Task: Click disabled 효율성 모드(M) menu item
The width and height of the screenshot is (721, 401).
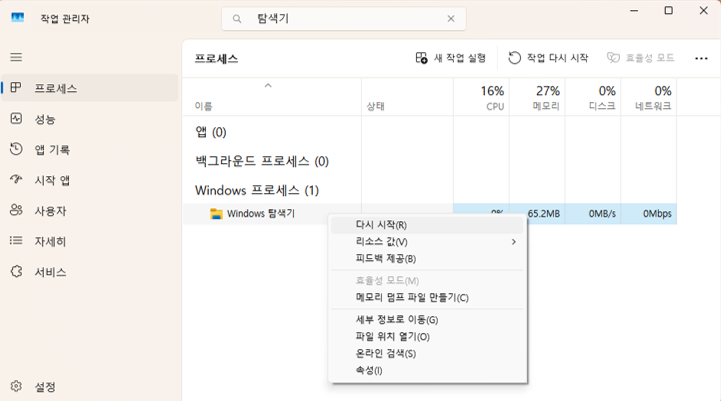Action: pyautogui.click(x=427, y=281)
